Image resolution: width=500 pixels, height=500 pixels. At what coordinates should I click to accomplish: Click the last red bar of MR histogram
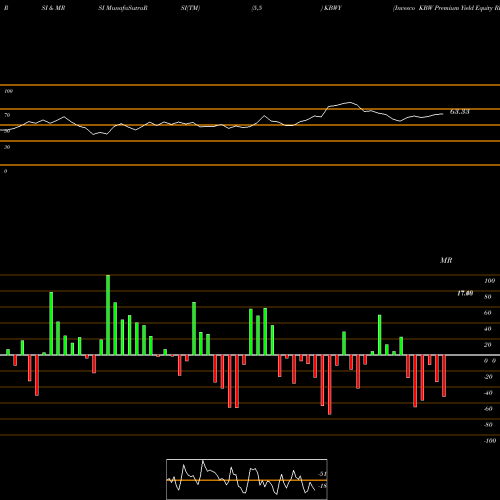(444, 376)
